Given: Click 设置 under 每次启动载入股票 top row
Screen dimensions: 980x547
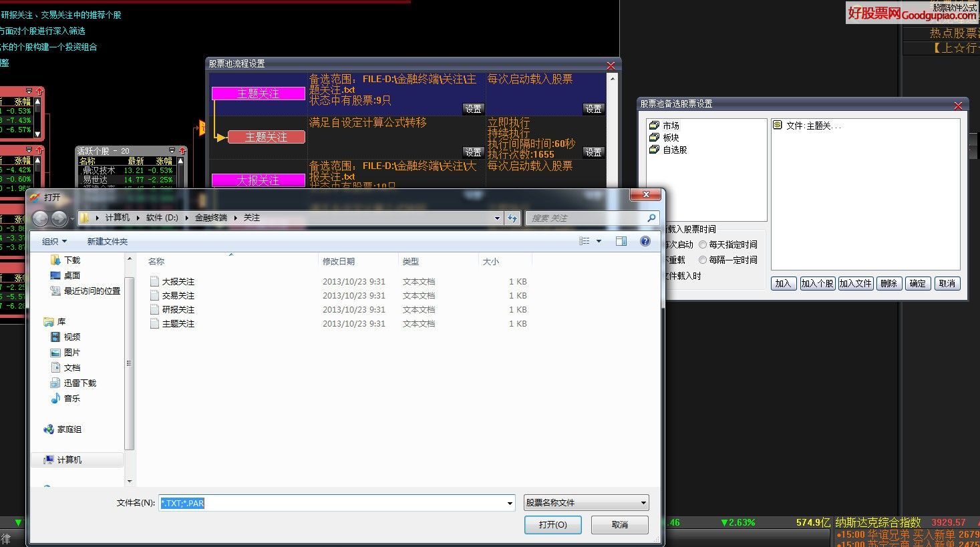Looking at the screenshot, I should [x=593, y=108].
